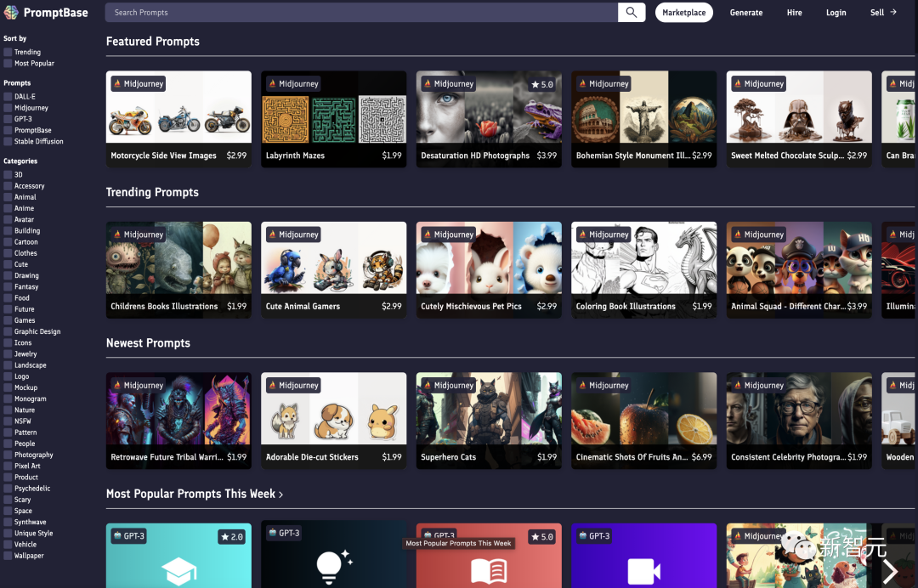
Task: Click the Midjourney badge on Labyrinth Mazes
Action: tap(293, 83)
